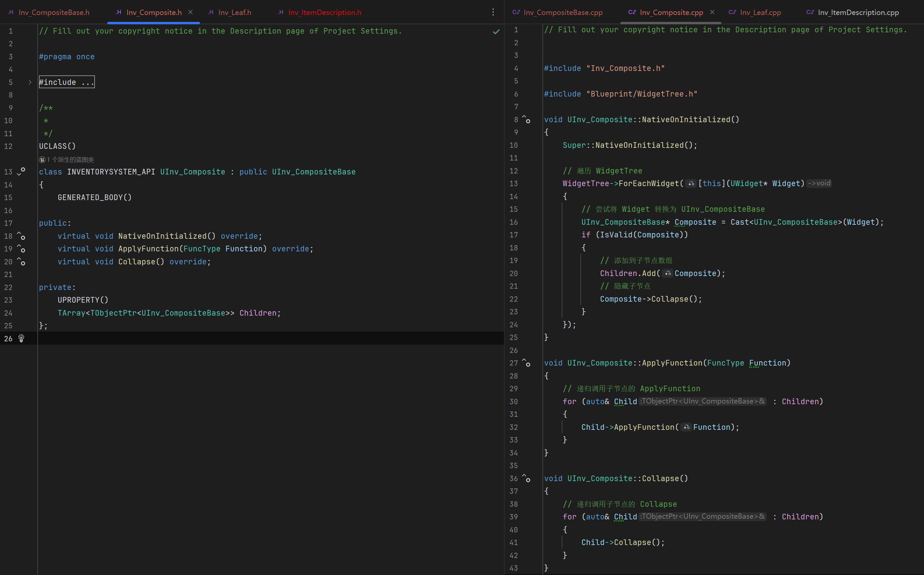Click line number 26 in header editor gutter
The width and height of the screenshot is (924, 575).
pos(8,339)
